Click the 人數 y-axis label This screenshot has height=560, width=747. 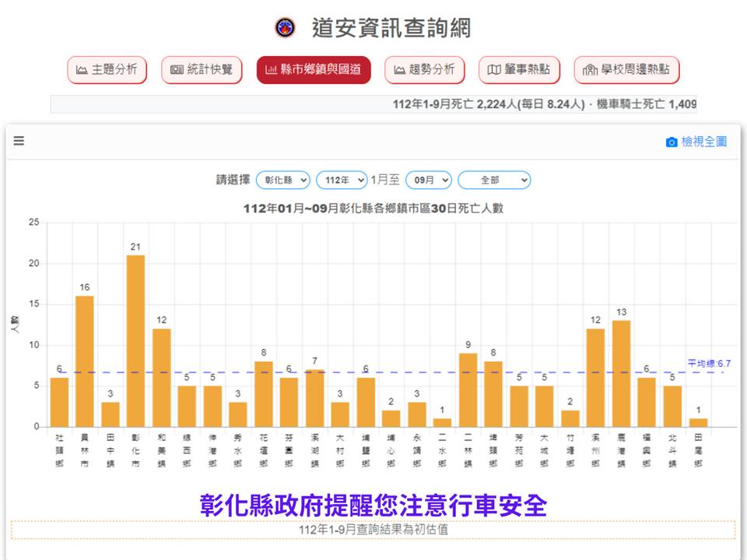[15, 324]
